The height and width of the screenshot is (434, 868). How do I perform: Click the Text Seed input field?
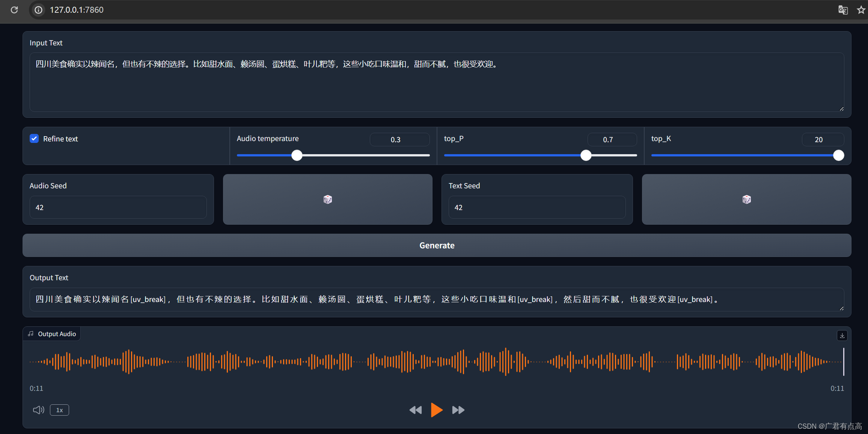click(537, 207)
